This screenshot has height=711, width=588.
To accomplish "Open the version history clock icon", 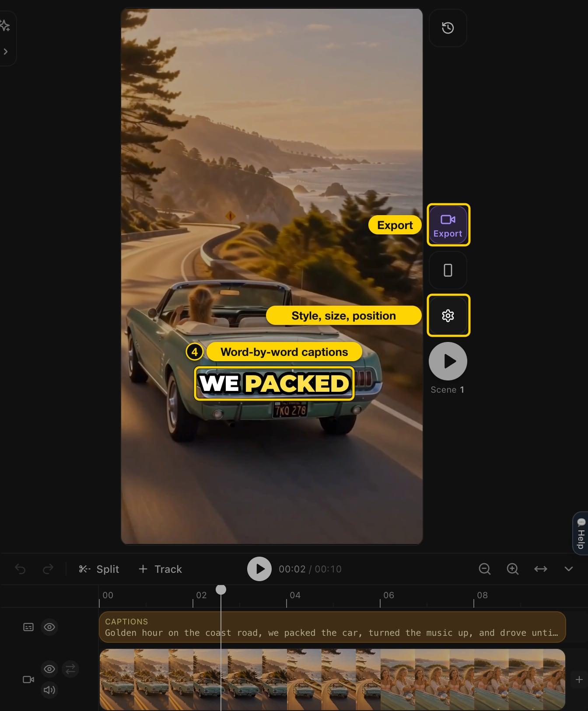I will tap(448, 28).
